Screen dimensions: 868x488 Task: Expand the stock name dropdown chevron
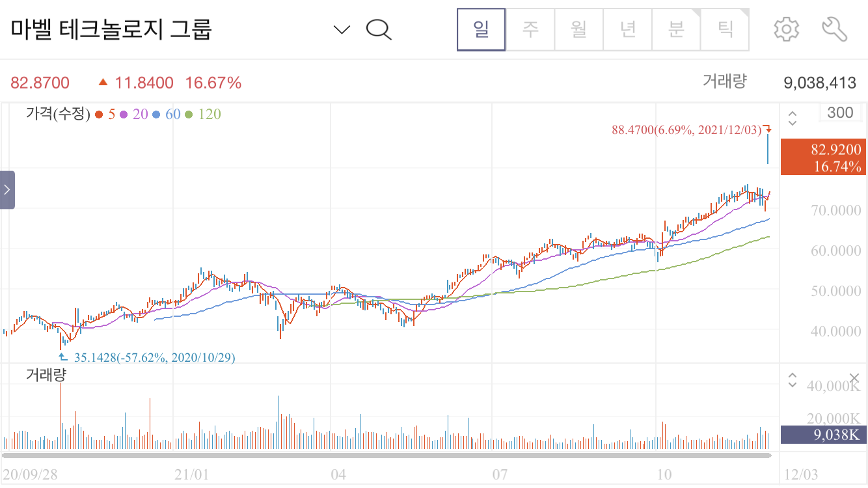(x=342, y=30)
